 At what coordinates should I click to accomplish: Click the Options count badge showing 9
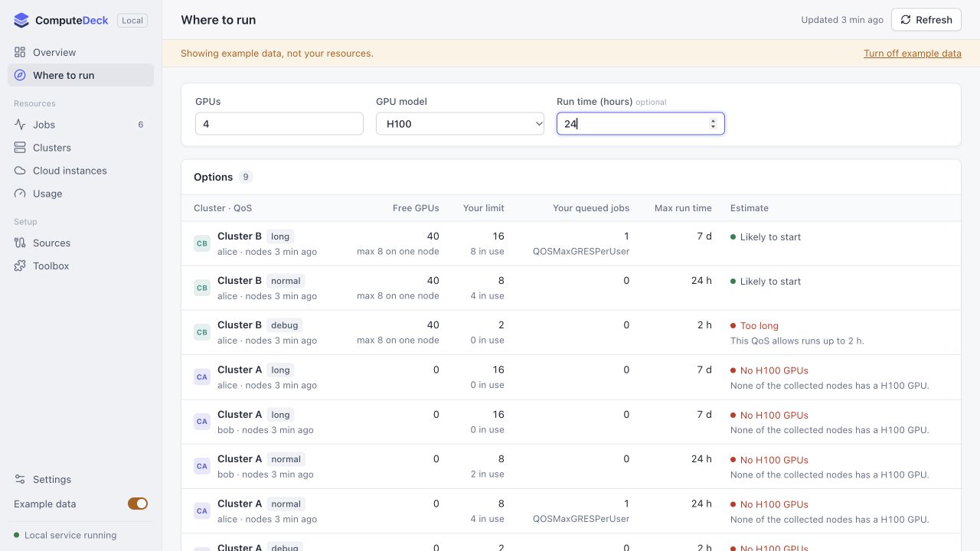click(x=246, y=177)
